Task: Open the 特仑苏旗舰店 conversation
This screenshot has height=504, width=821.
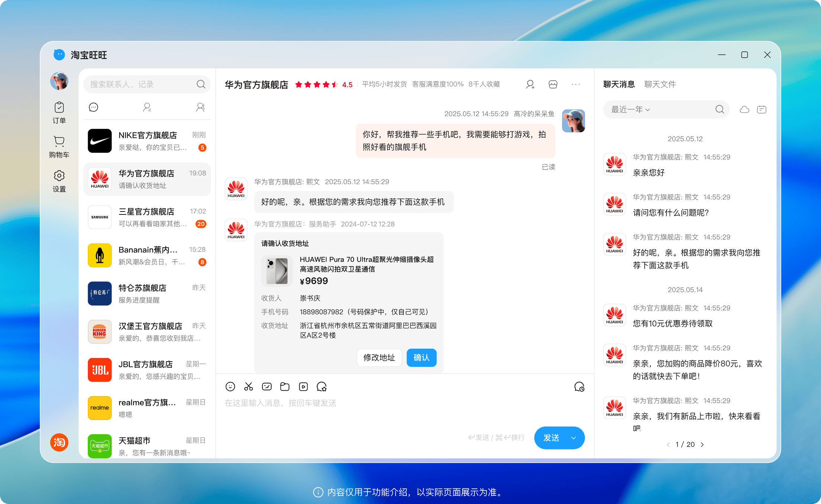Action: 147,294
